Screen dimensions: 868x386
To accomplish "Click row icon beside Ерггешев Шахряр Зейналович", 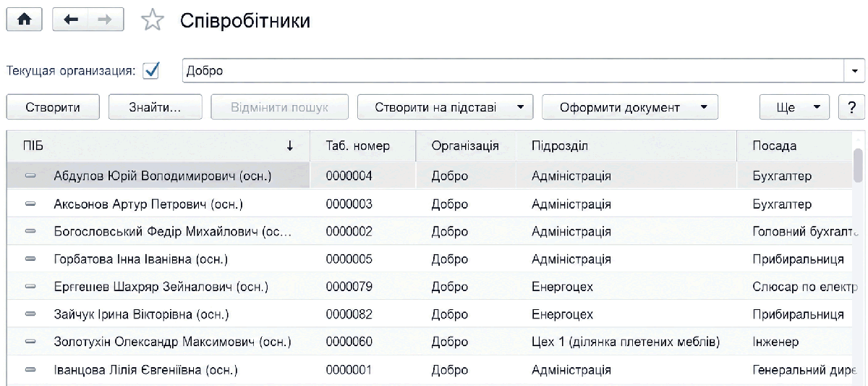I will click(x=30, y=288).
